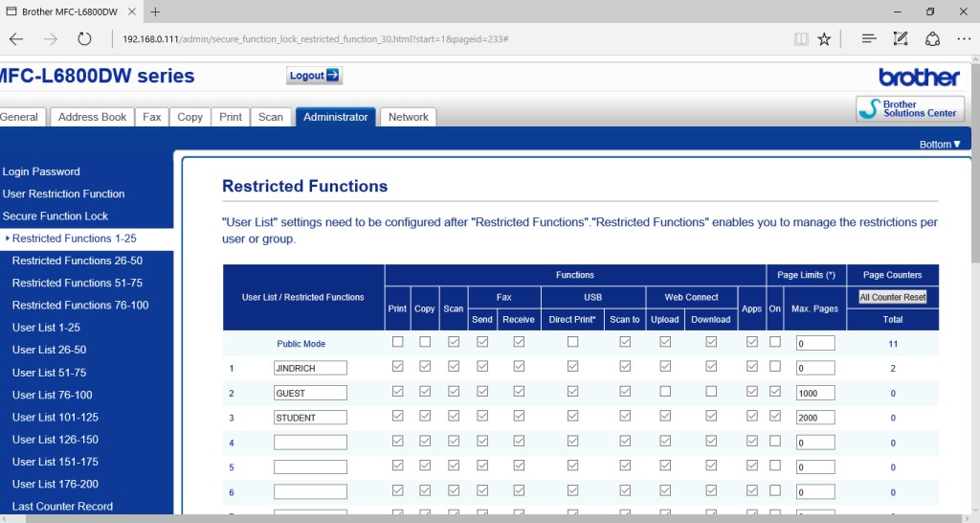
Task: Enable Print for Public Mode
Action: [x=397, y=342]
